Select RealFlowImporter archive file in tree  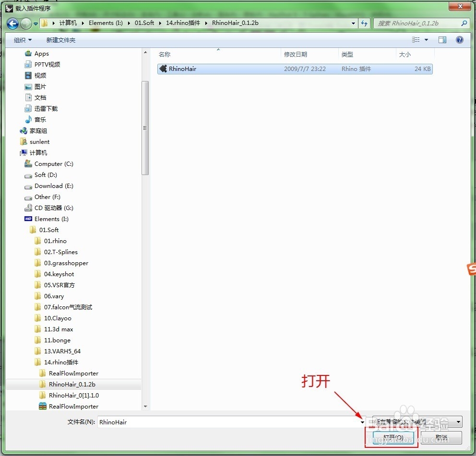(x=73, y=406)
